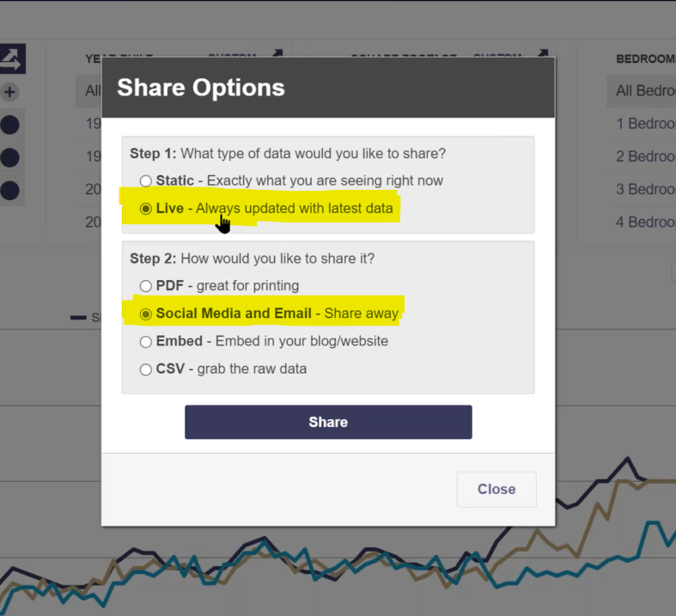Image resolution: width=676 pixels, height=616 pixels.
Task: Click the dark legend line marker
Action: [78, 318]
